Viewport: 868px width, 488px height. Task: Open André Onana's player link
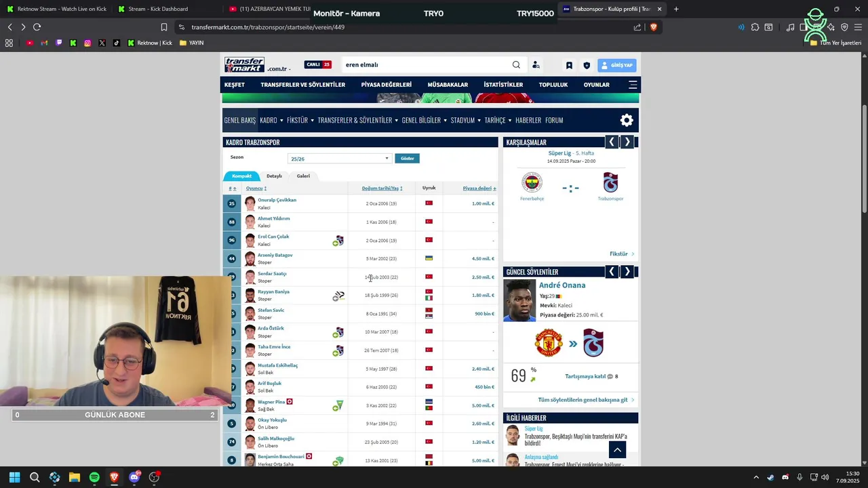562,285
